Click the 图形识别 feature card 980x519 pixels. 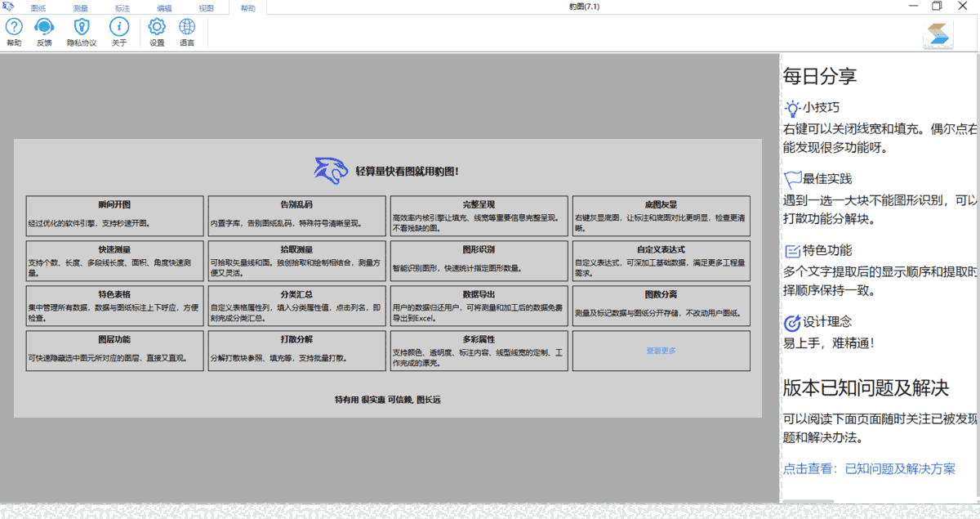[x=479, y=260]
